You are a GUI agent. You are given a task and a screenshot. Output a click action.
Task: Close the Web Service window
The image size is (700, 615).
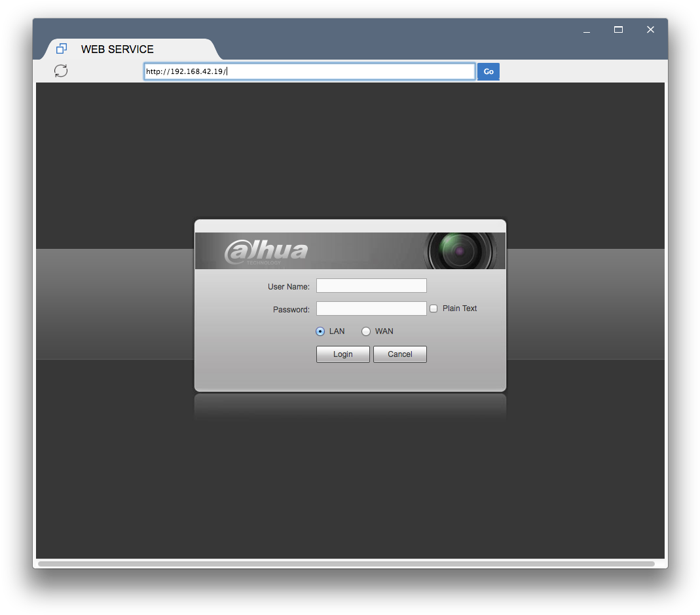[650, 29]
